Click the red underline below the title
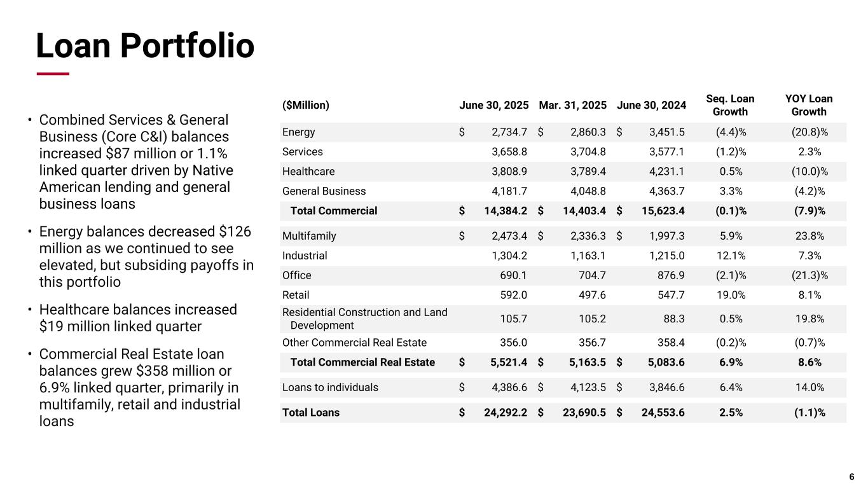Viewport: 868px width, 489px height. (52, 74)
